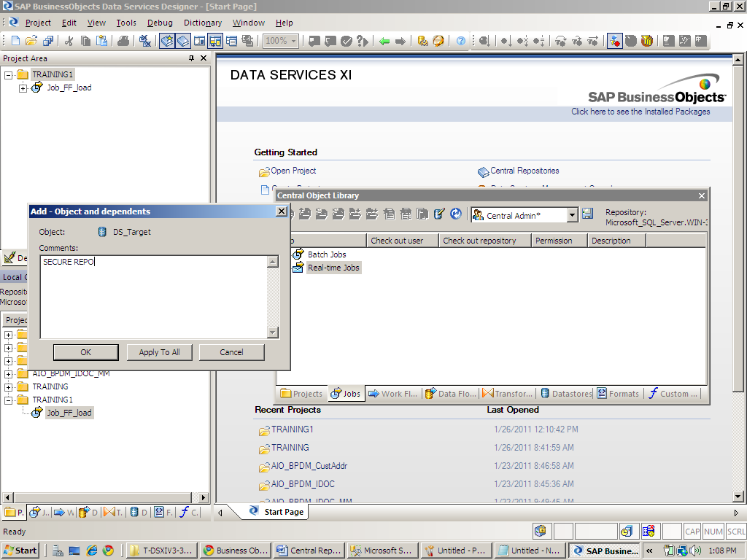Click the Management Console globe icon
The image size is (747, 560).
[x=438, y=41]
